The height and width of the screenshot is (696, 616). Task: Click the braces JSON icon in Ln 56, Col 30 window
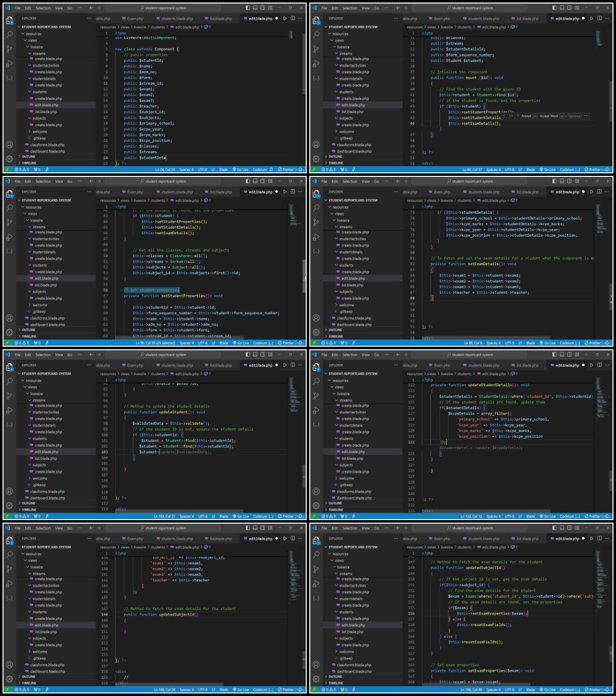click(9, 251)
